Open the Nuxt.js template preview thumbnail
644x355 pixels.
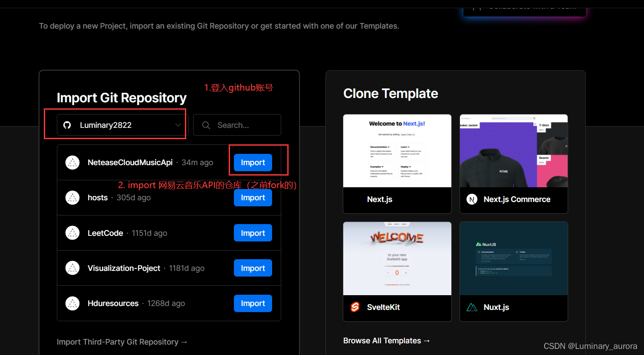click(x=514, y=258)
